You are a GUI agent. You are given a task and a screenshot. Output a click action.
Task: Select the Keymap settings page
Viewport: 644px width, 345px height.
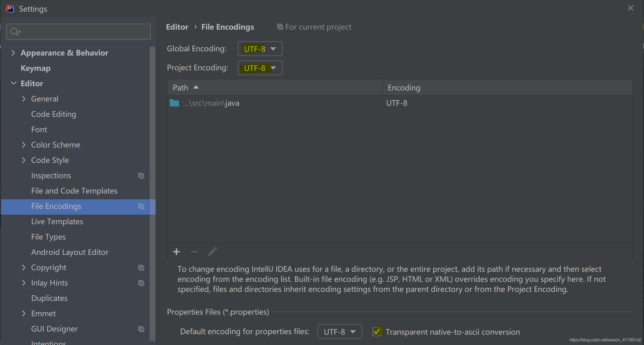(36, 68)
